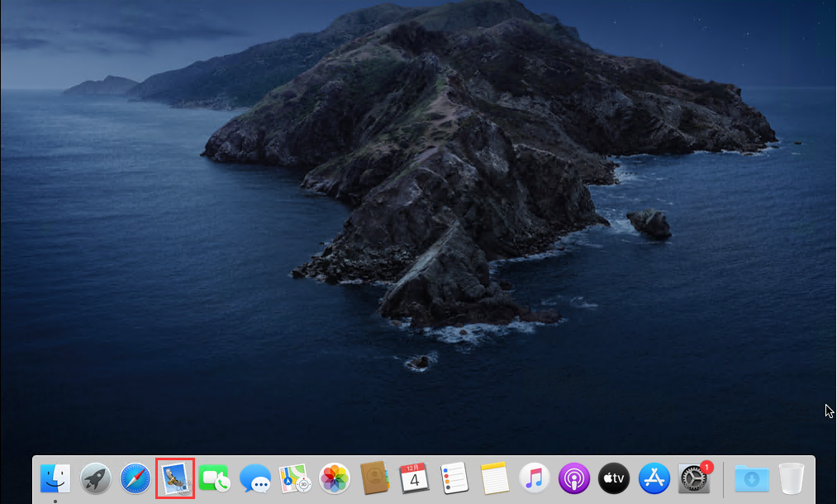This screenshot has width=837, height=504.
Task: Launch the purple Podcasts app
Action: (574, 478)
